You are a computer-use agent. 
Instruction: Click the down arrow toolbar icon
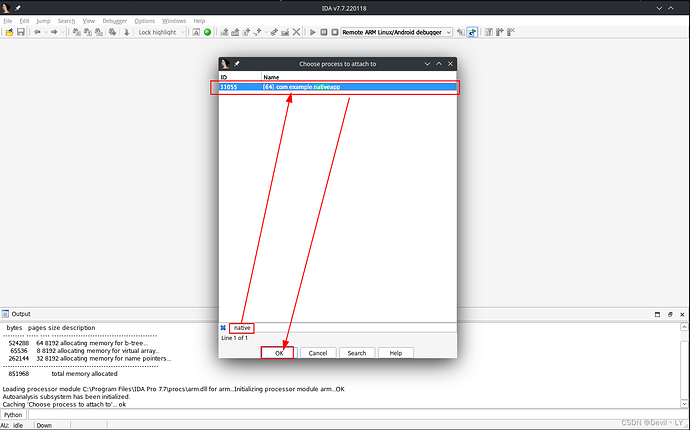coord(126,32)
